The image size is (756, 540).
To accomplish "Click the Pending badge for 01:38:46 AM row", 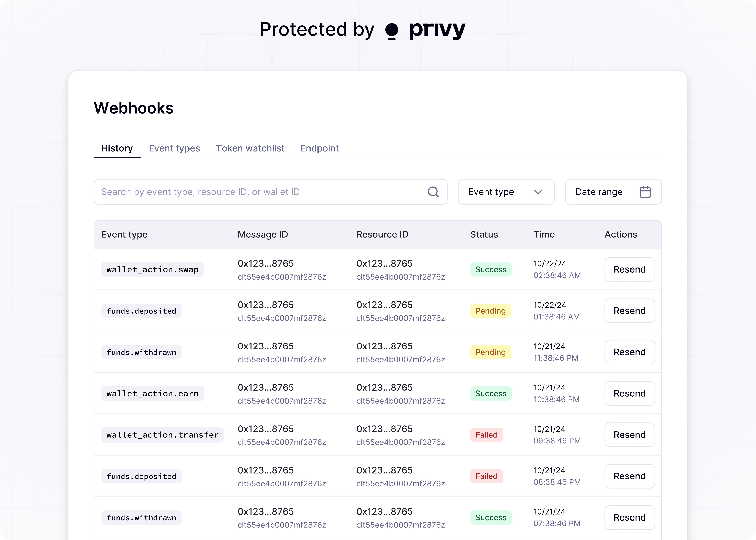I will coord(490,311).
